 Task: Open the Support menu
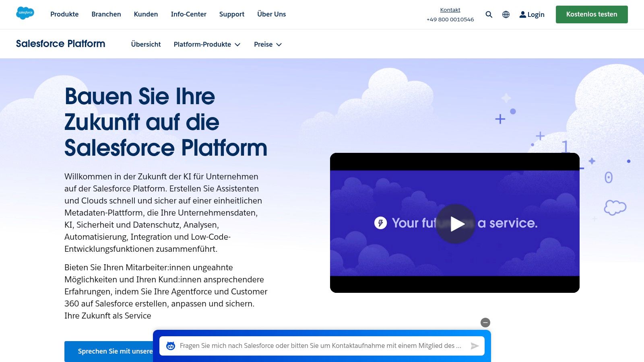click(232, 14)
